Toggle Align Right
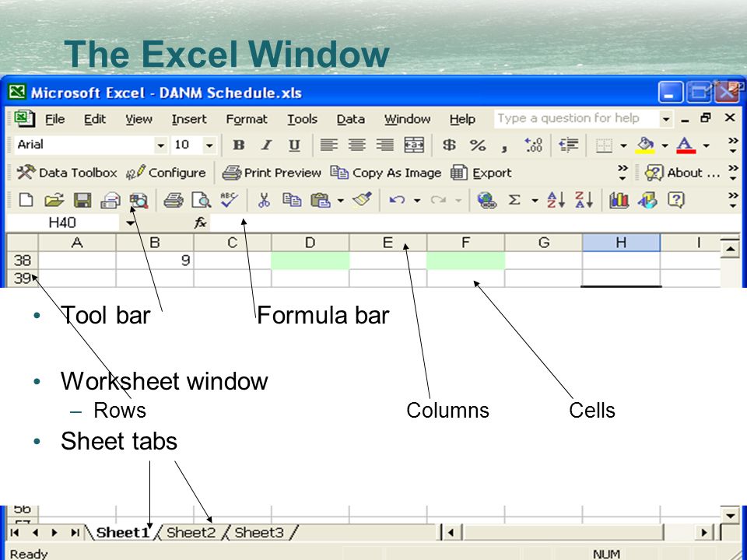Image resolution: width=747 pixels, height=560 pixels. tap(385, 145)
